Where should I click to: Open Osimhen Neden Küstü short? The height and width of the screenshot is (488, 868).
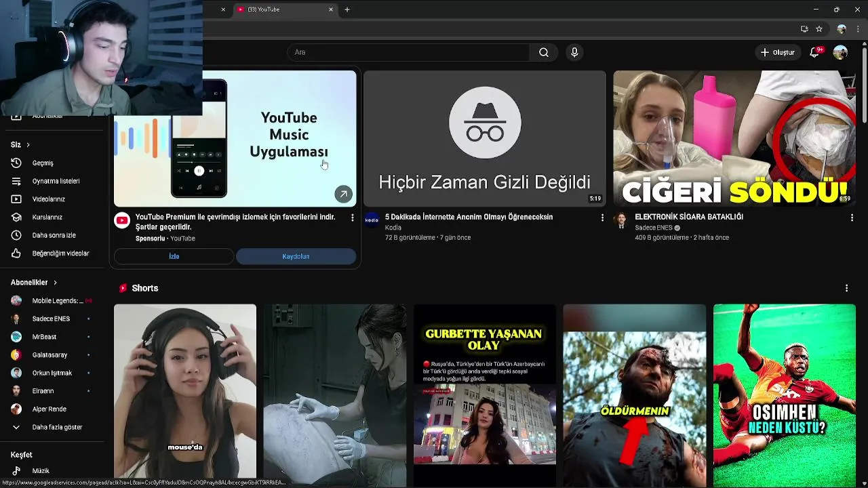click(785, 395)
